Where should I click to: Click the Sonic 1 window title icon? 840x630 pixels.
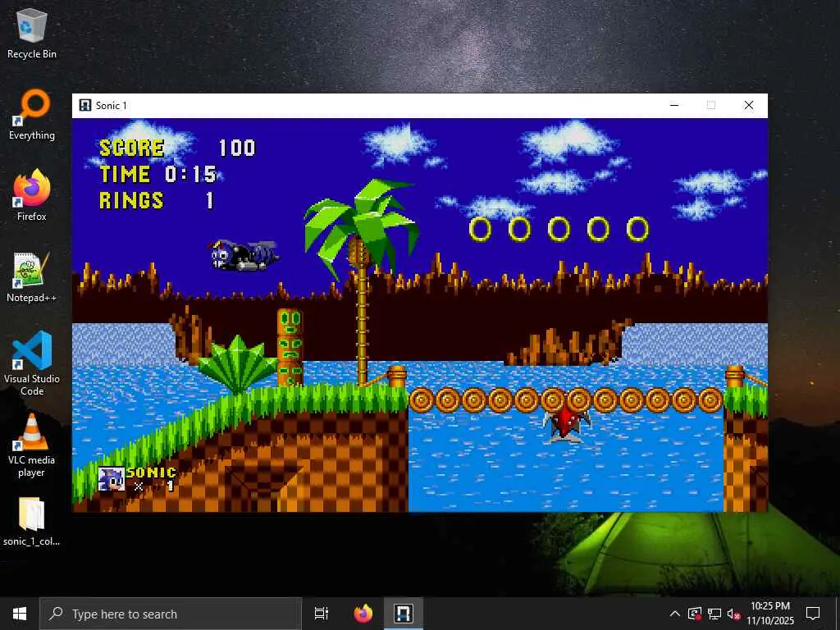[x=84, y=105]
